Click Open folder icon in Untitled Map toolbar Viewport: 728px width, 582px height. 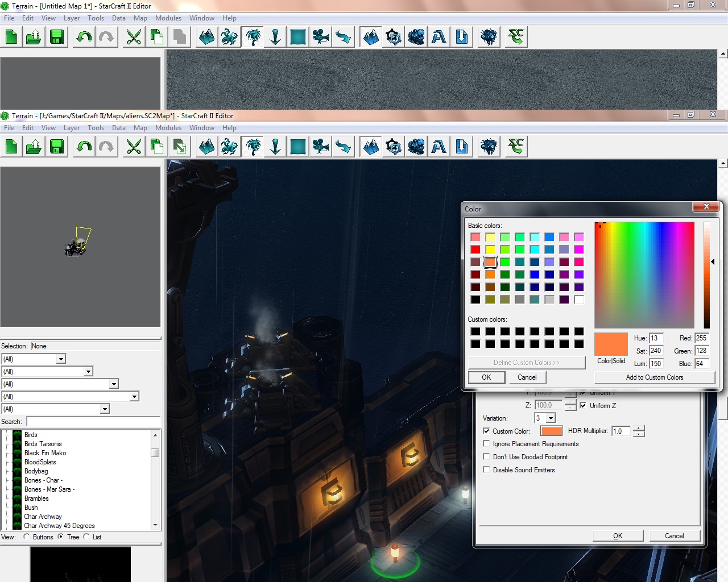pos(34,38)
